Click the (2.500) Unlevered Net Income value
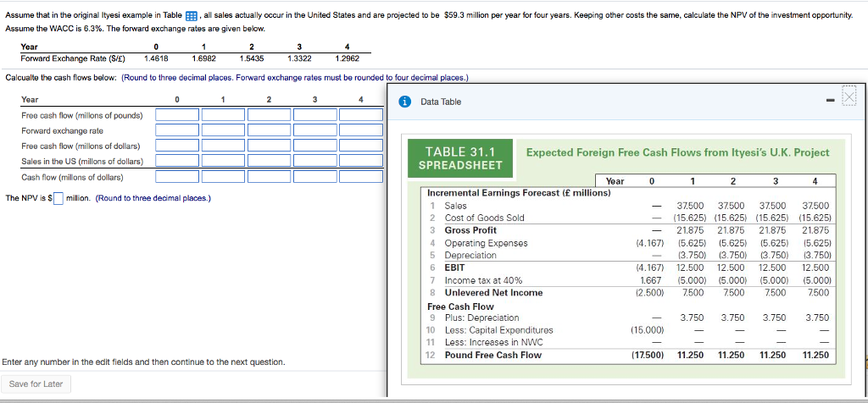Screen dimensions: 868x403 click(650, 292)
